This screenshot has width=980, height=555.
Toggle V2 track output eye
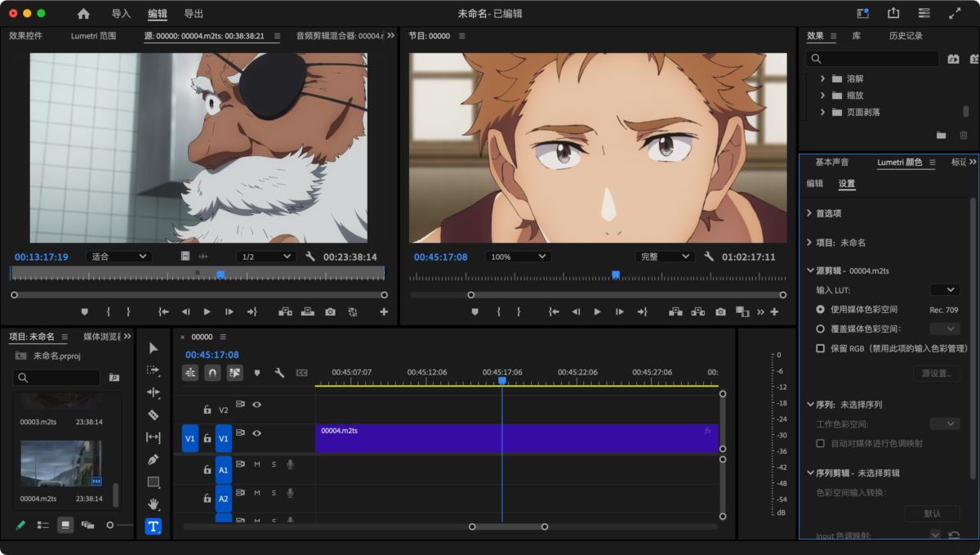point(257,405)
